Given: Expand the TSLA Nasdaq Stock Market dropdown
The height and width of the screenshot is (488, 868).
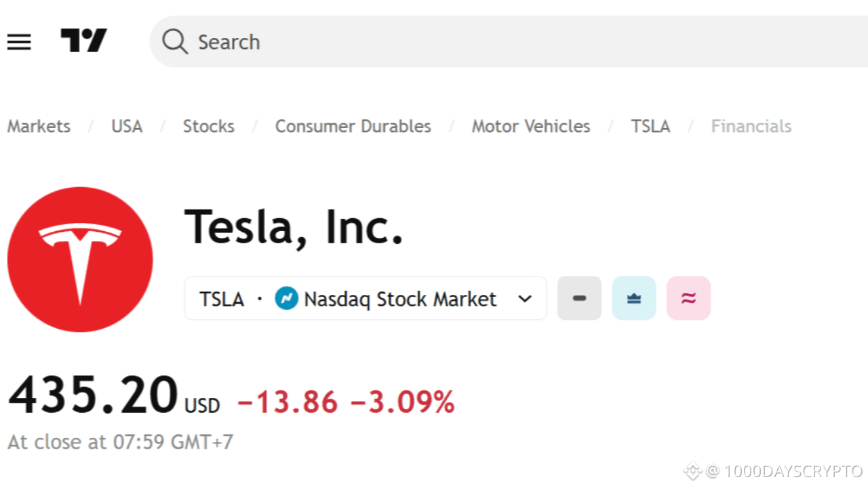Looking at the screenshot, I should point(525,298).
